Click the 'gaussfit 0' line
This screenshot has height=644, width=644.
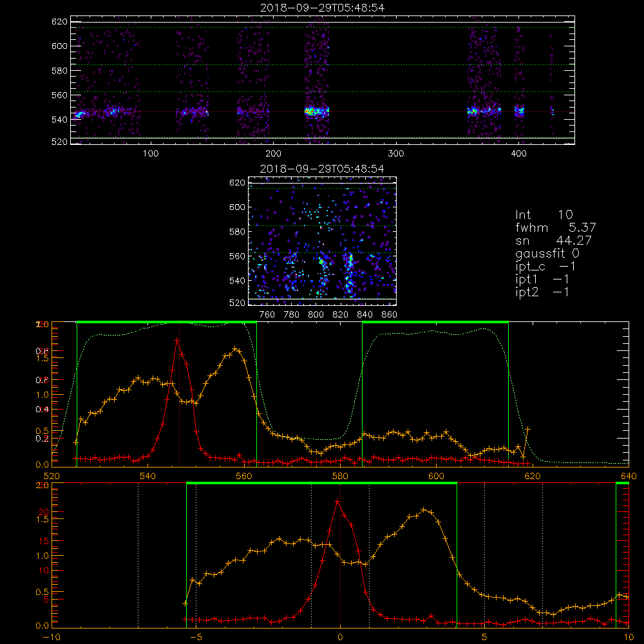tap(547, 253)
